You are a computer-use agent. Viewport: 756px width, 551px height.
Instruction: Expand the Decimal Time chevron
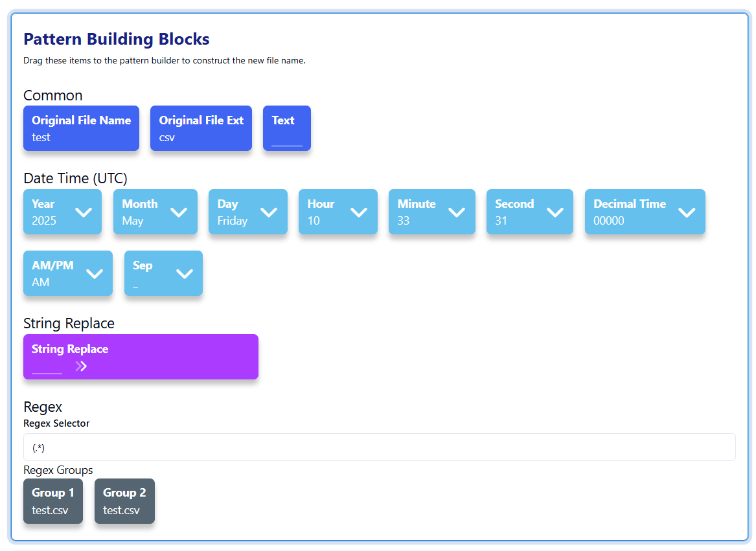(x=687, y=212)
